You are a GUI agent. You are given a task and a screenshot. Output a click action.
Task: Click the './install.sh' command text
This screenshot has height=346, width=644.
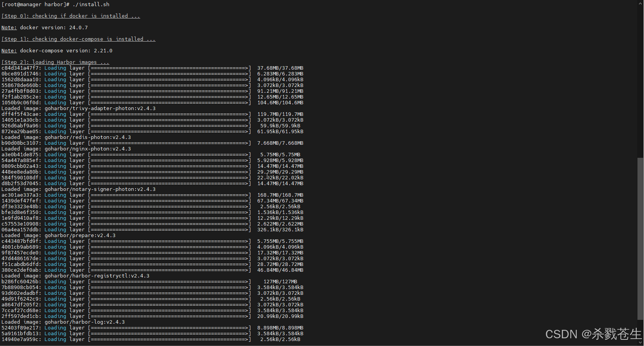(x=91, y=5)
